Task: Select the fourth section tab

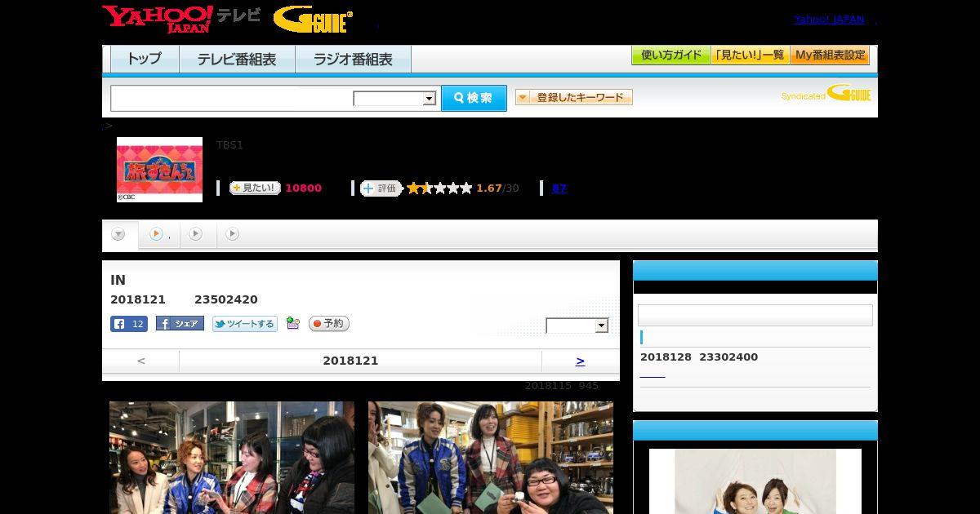Action: pyautogui.click(x=233, y=234)
